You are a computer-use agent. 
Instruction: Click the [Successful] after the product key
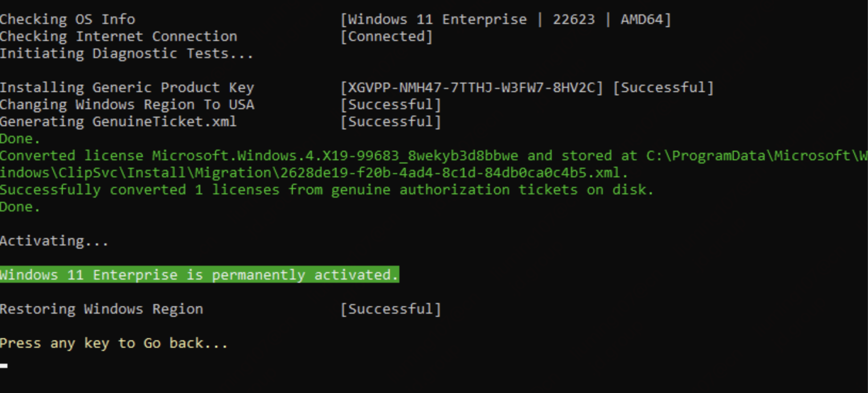pyautogui.click(x=664, y=87)
